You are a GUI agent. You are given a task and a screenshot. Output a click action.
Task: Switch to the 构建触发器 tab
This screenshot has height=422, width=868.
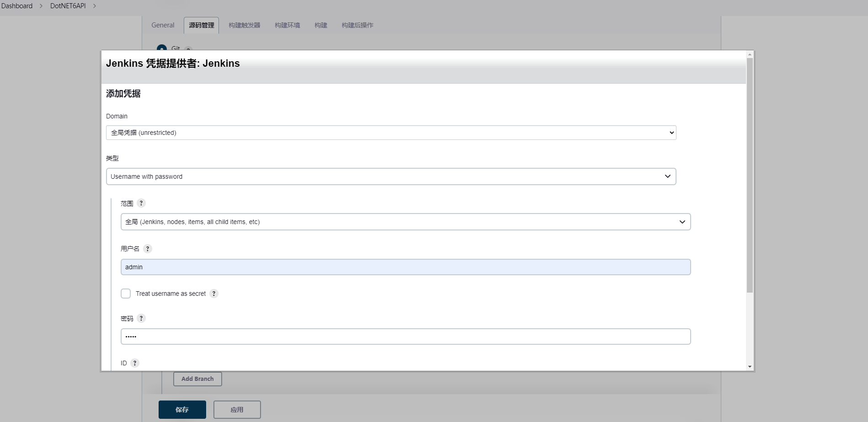click(245, 25)
